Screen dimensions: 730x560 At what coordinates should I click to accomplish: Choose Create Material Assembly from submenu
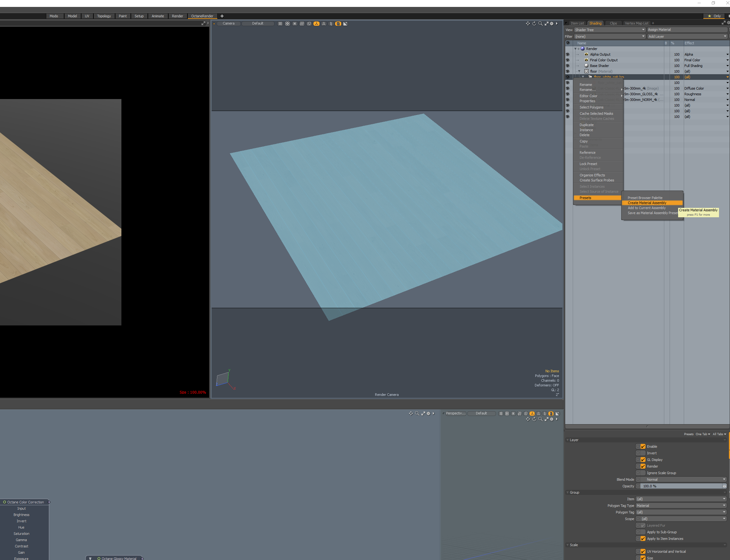647,203
